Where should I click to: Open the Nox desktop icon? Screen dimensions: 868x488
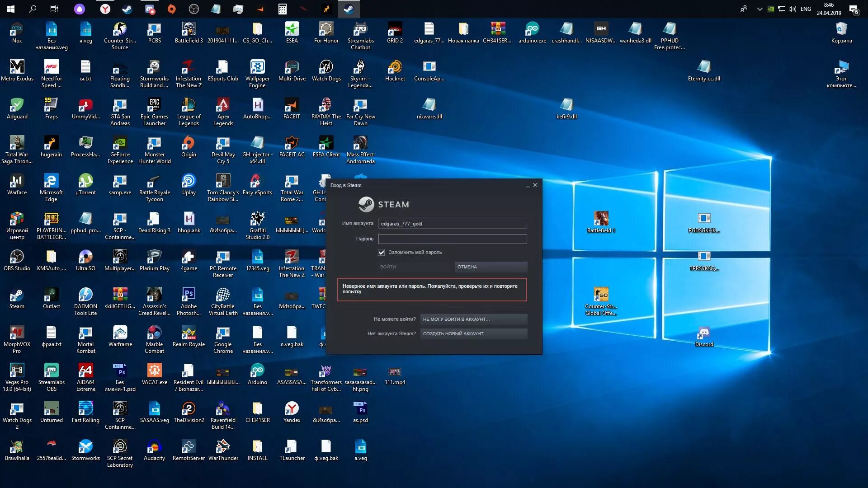click(x=17, y=33)
